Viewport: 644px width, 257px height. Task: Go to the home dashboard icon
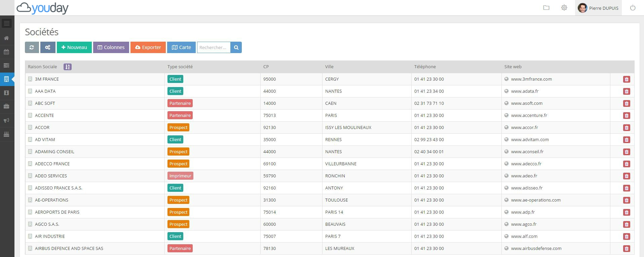(6, 38)
